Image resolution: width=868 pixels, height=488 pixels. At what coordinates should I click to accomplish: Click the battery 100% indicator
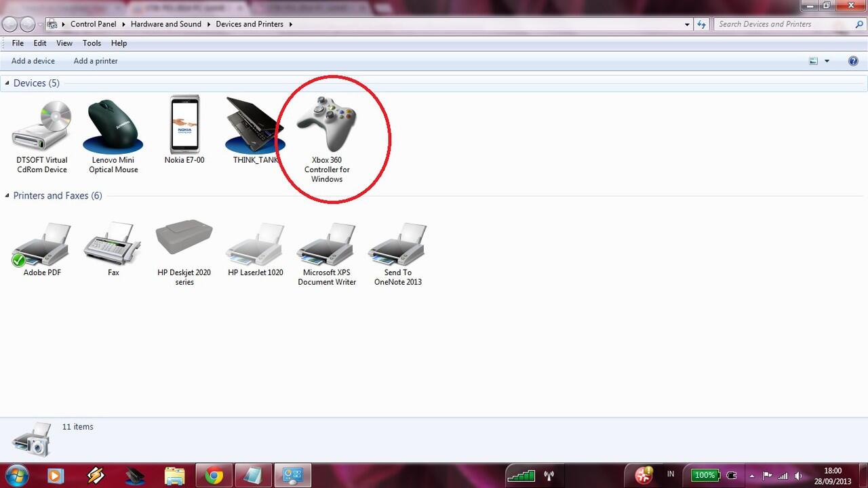(705, 475)
